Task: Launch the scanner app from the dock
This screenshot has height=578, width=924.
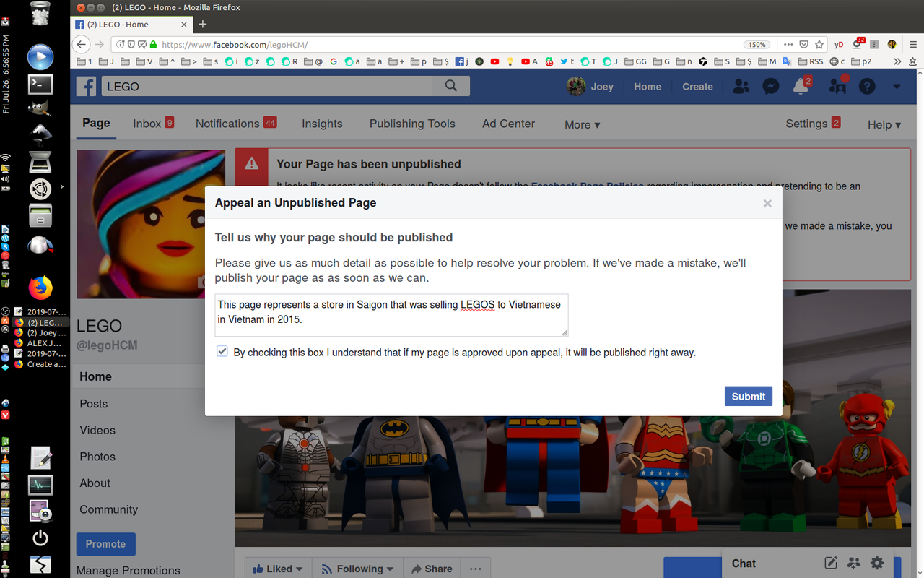Action: 40,163
